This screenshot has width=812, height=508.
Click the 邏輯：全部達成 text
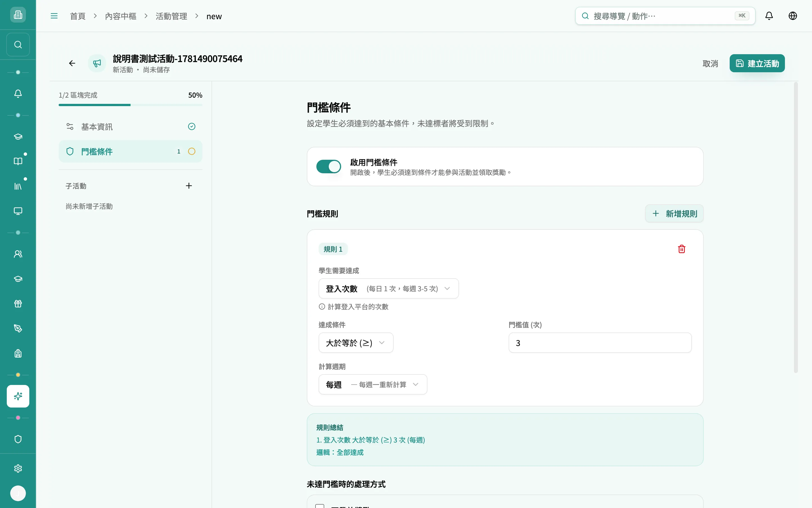(339, 452)
